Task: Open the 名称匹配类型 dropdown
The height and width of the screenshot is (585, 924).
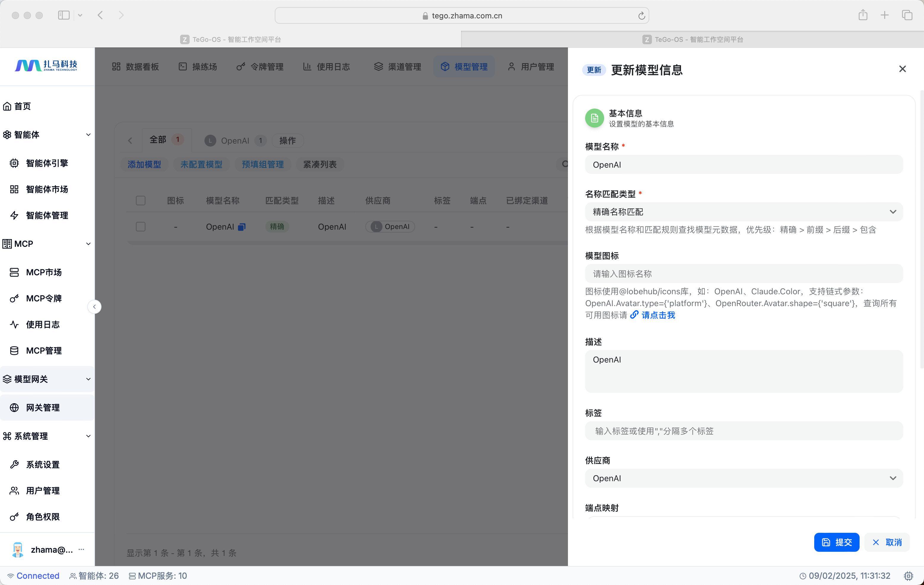Action: [743, 212]
